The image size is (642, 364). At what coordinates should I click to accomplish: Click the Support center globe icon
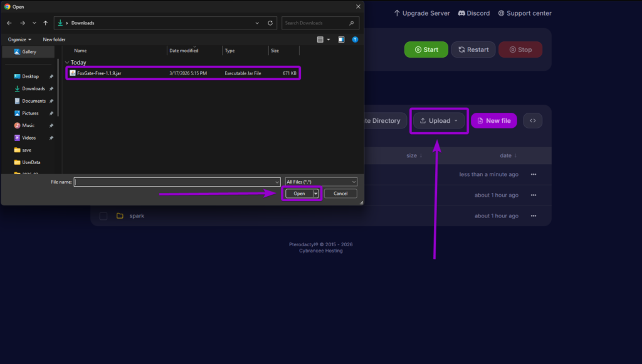click(x=500, y=13)
